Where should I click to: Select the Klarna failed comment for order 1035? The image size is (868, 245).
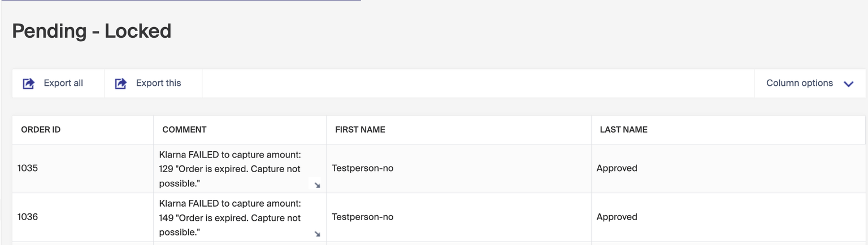(230, 169)
